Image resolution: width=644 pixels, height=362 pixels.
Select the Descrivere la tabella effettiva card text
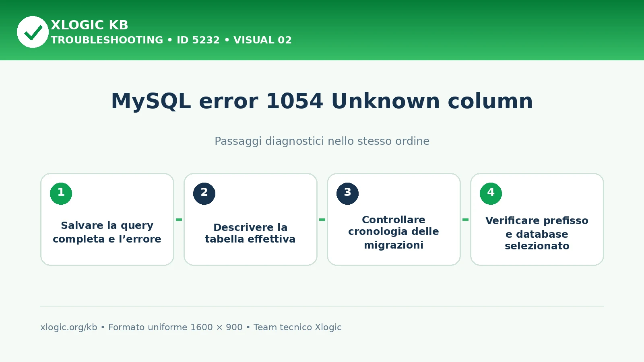[x=250, y=233]
